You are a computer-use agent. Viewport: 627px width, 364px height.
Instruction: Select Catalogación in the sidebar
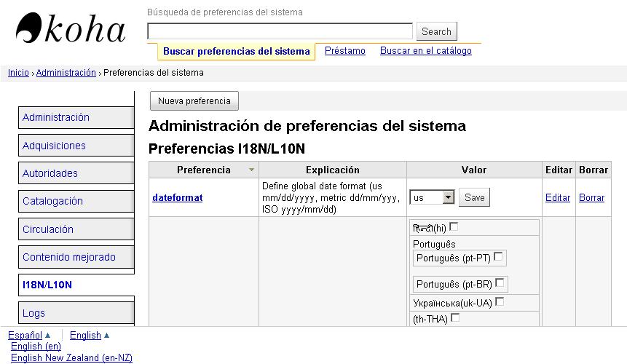coord(52,201)
